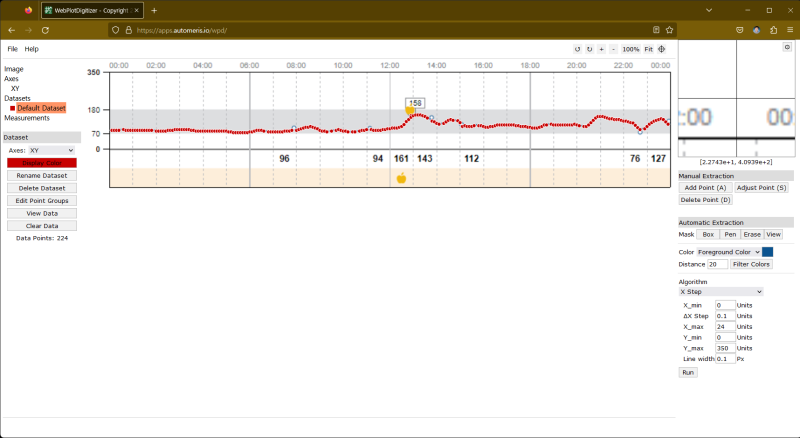Activate Add Point (A) mode
This screenshot has width=800, height=438.
click(706, 188)
